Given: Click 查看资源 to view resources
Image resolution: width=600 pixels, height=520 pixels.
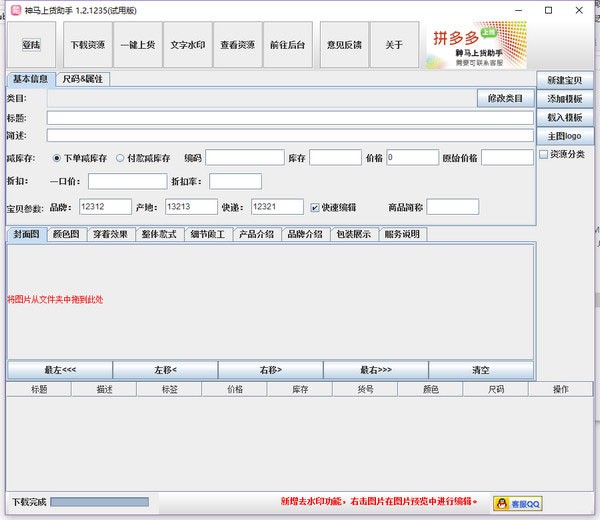Looking at the screenshot, I should pyautogui.click(x=238, y=45).
